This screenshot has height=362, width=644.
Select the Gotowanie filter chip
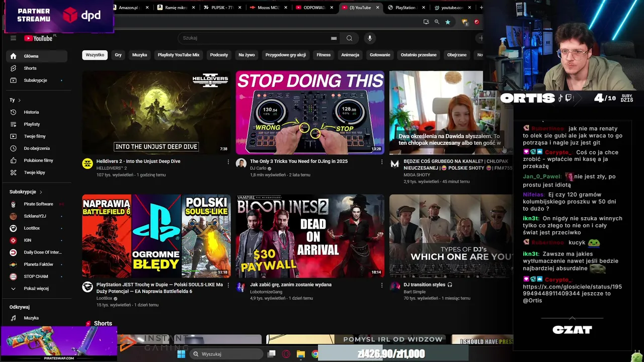click(x=380, y=55)
